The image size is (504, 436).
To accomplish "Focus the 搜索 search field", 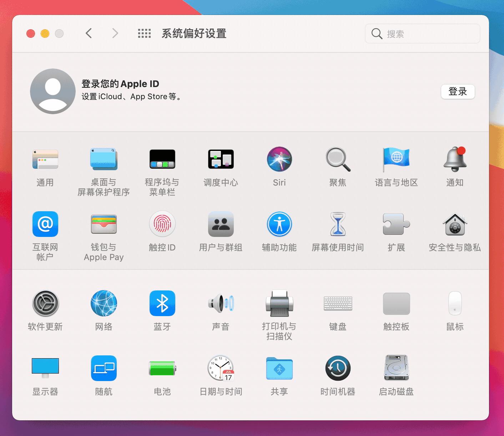I will click(422, 34).
